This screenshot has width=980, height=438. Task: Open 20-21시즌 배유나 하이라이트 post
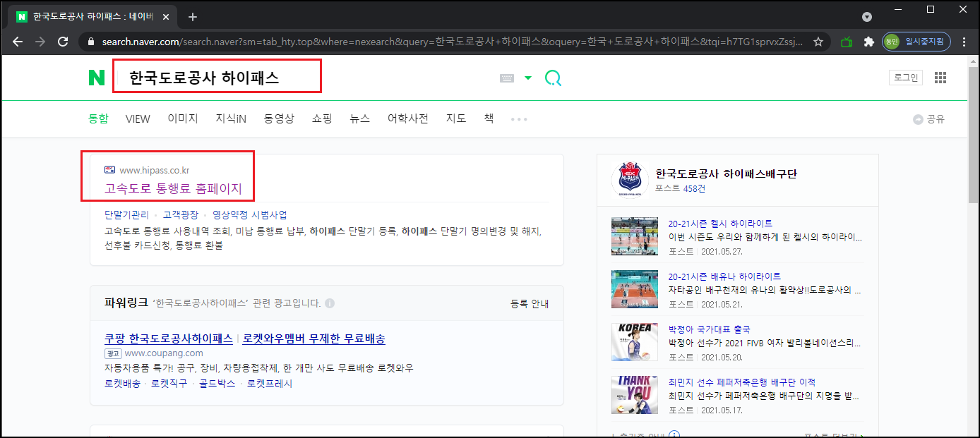[x=725, y=276]
